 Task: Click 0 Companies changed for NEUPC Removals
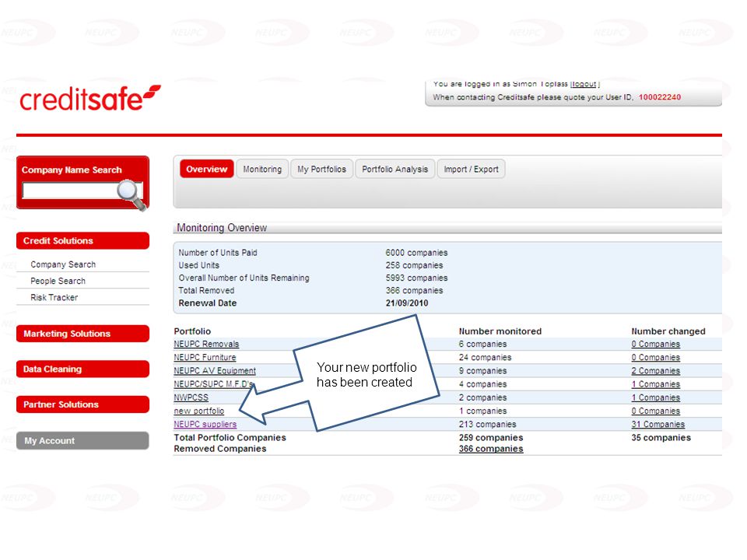click(655, 344)
